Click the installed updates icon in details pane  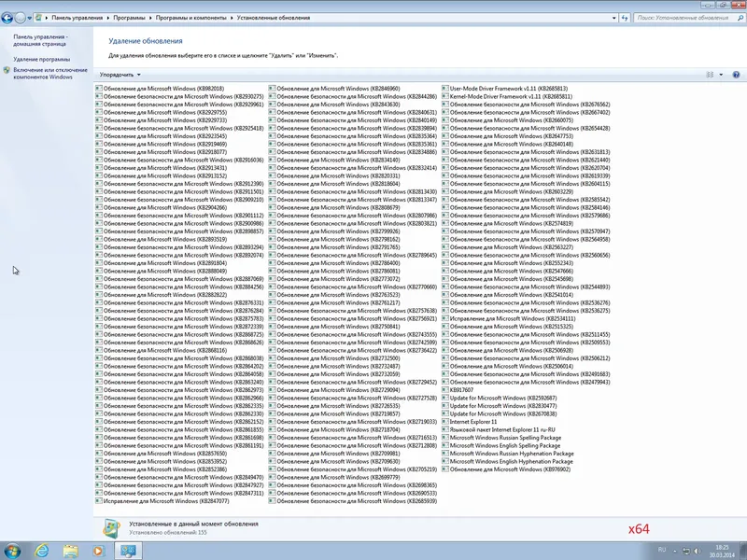click(x=111, y=528)
